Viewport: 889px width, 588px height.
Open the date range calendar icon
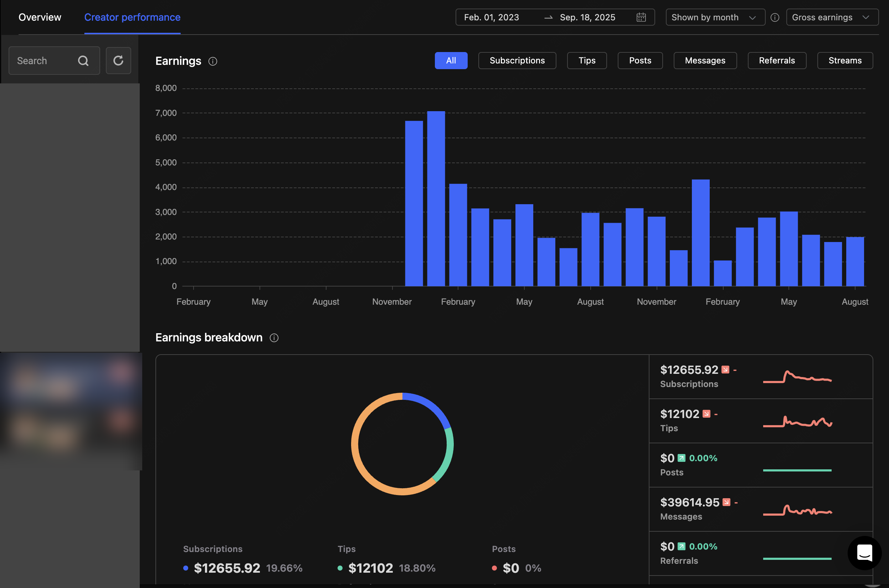[x=641, y=17]
